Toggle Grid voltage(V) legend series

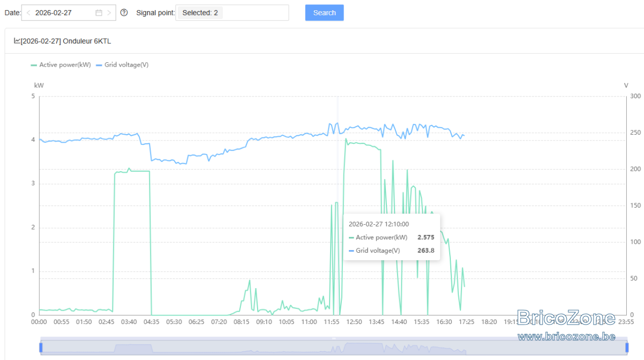[122, 65]
